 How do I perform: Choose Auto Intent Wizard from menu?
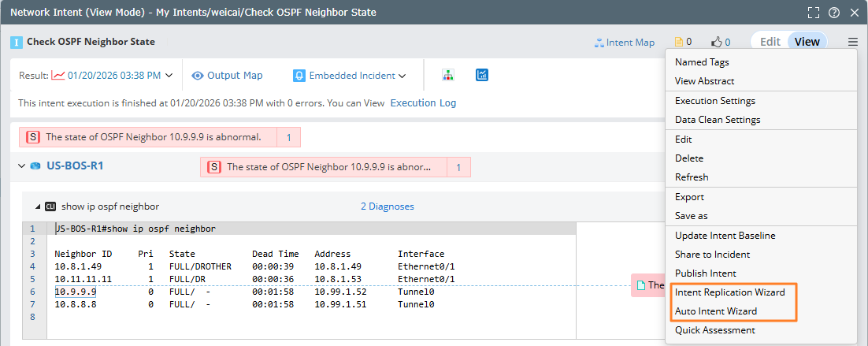point(715,311)
